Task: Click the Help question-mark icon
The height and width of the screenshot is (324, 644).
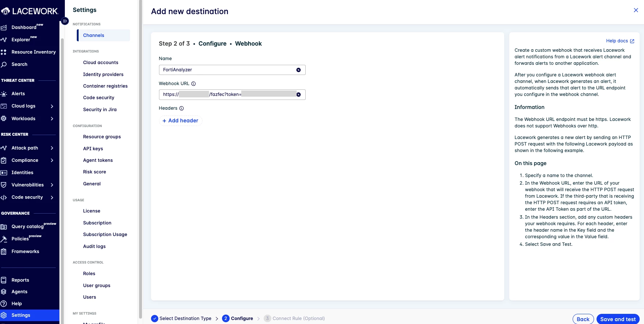Action: 4,304
